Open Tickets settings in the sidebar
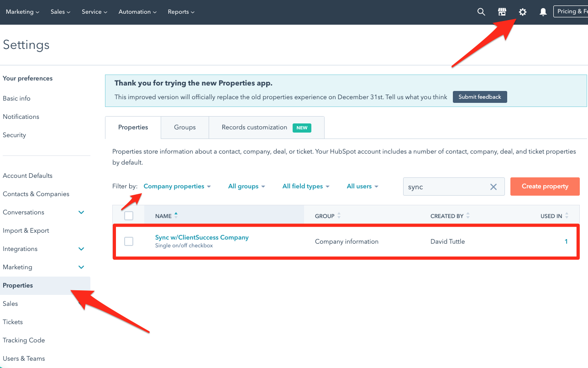The width and height of the screenshot is (588, 368). [13, 322]
